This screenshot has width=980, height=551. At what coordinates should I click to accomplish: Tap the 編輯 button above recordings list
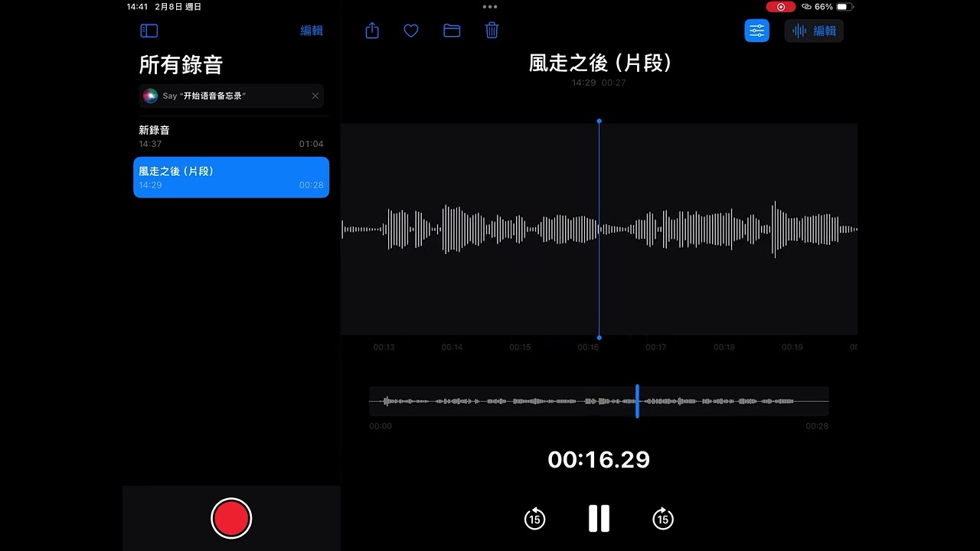[x=312, y=31]
